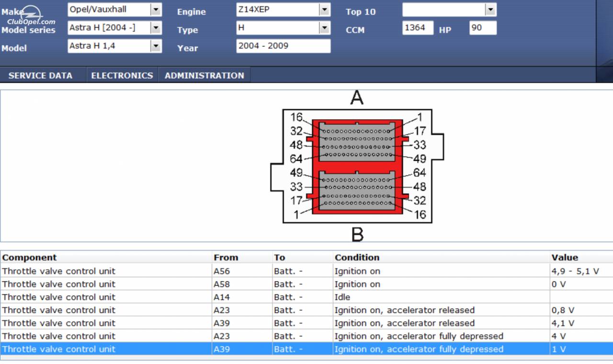Click the CCM field showing 1364
The width and height of the screenshot is (613, 364).
pos(418,28)
